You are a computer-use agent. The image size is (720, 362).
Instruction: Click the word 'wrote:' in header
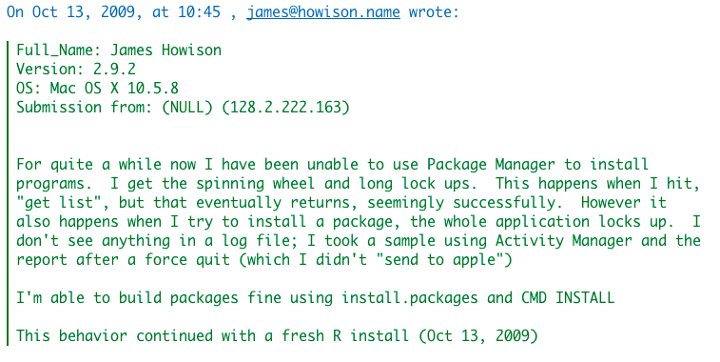(433, 12)
